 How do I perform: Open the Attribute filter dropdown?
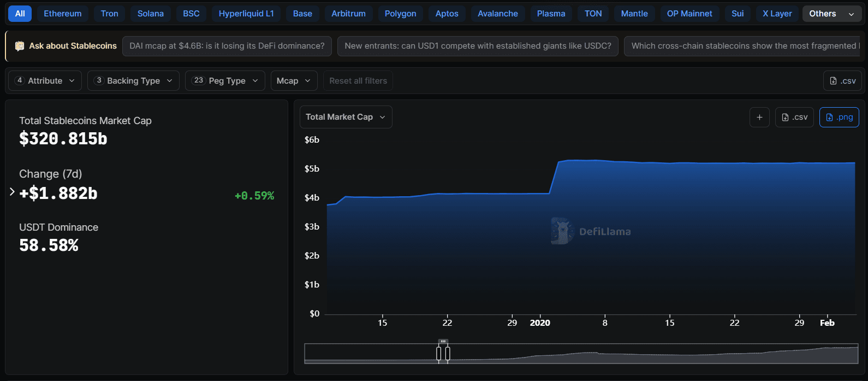tap(45, 81)
